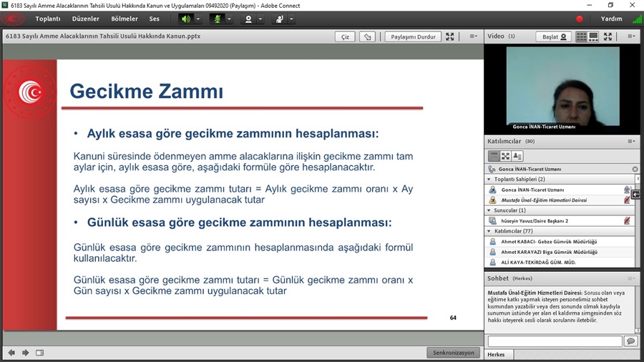Toggle share pod full screen icon
The image size is (644, 362).
(450, 36)
